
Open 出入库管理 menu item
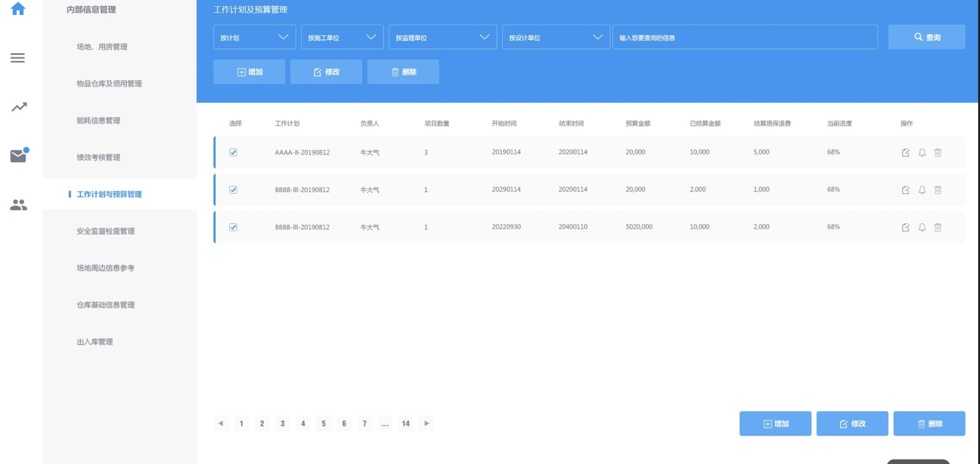click(x=95, y=342)
